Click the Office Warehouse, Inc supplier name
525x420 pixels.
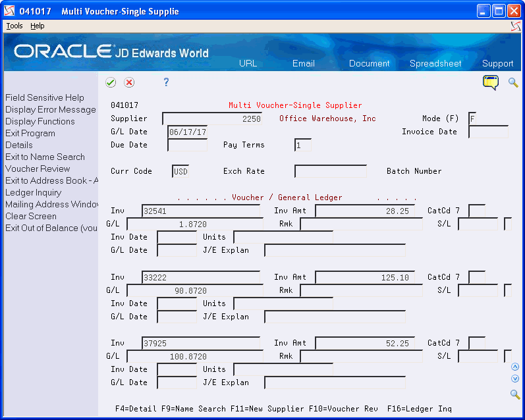[327, 118]
